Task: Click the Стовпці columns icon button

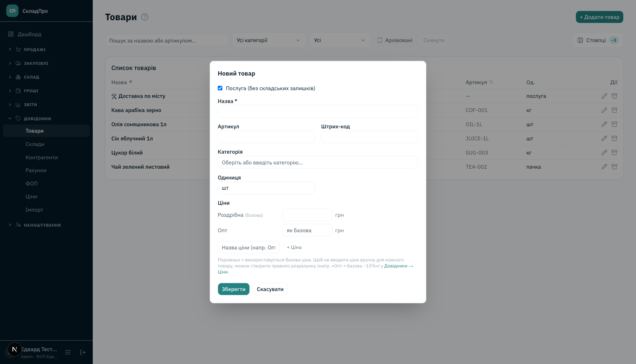Action: [x=598, y=40]
